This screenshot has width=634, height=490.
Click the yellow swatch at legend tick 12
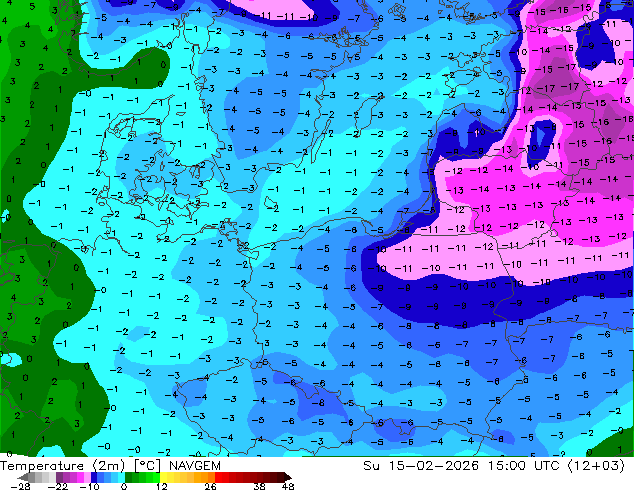pyautogui.click(x=163, y=477)
